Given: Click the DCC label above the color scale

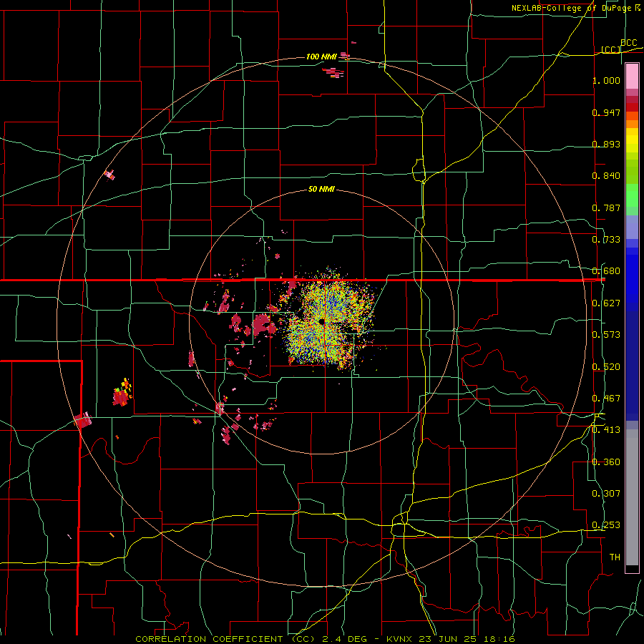Looking at the screenshot, I should point(628,43).
